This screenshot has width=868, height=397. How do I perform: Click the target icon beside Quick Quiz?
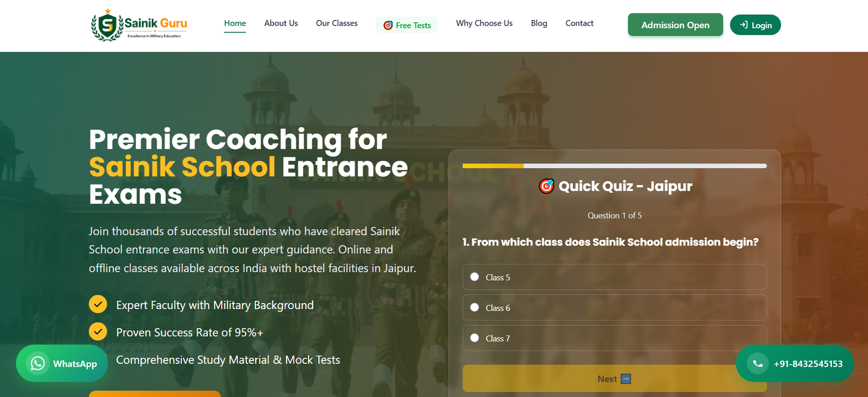point(546,186)
